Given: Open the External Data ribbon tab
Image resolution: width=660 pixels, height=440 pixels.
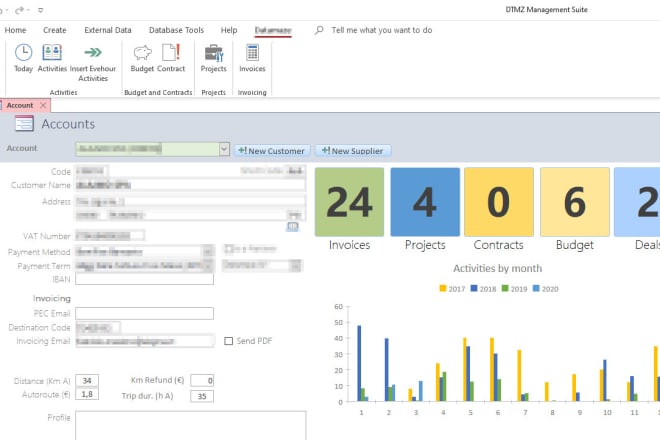Looking at the screenshot, I should point(108,30).
